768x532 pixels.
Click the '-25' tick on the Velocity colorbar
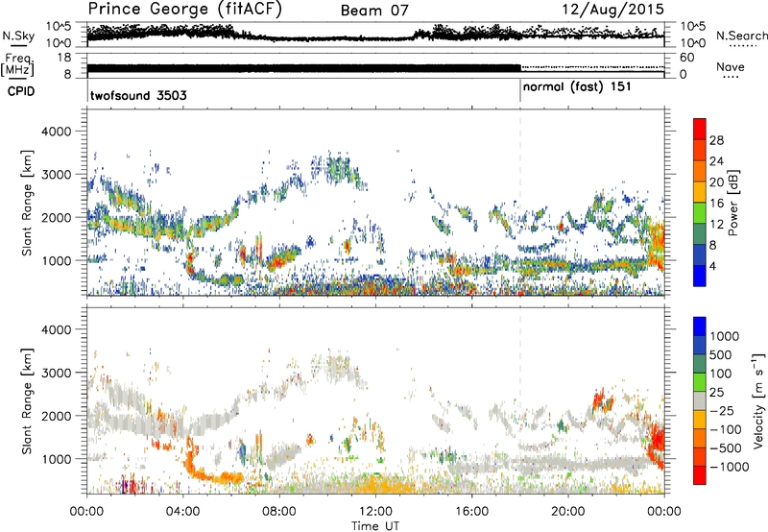(721, 410)
